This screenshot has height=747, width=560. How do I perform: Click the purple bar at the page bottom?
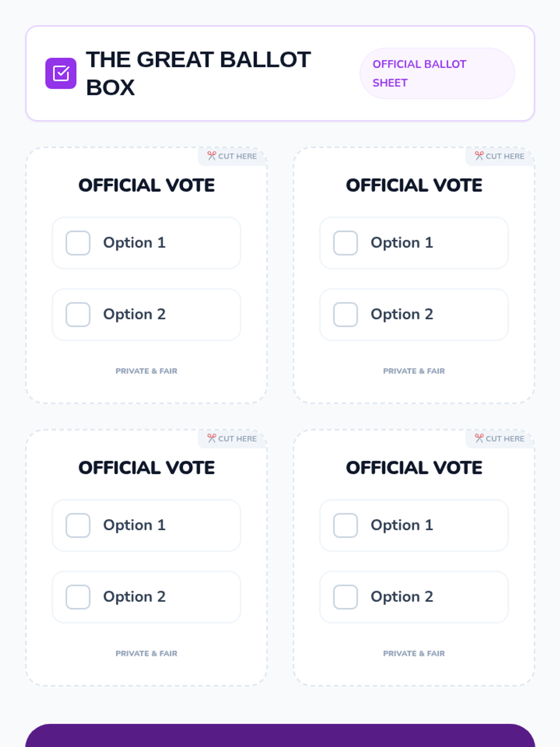280,736
